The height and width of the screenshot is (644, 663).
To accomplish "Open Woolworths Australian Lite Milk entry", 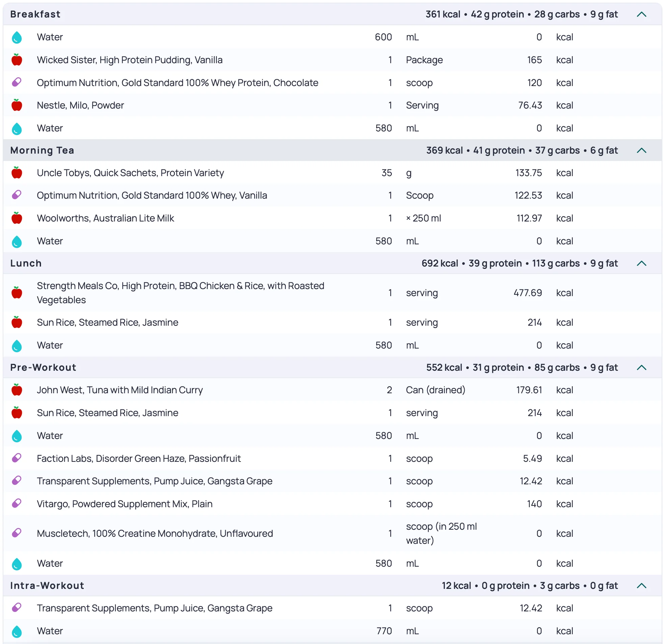I will [105, 218].
